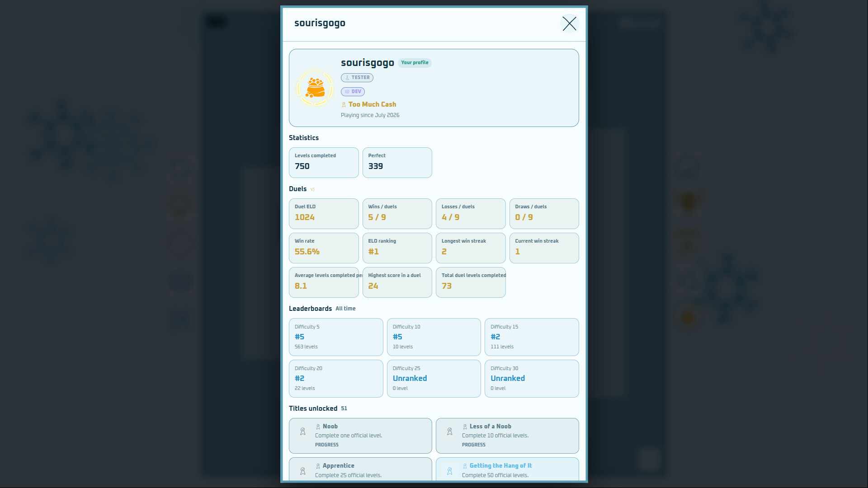
Task: Click the Wins / duels 5 / 9 card
Action: point(397,214)
